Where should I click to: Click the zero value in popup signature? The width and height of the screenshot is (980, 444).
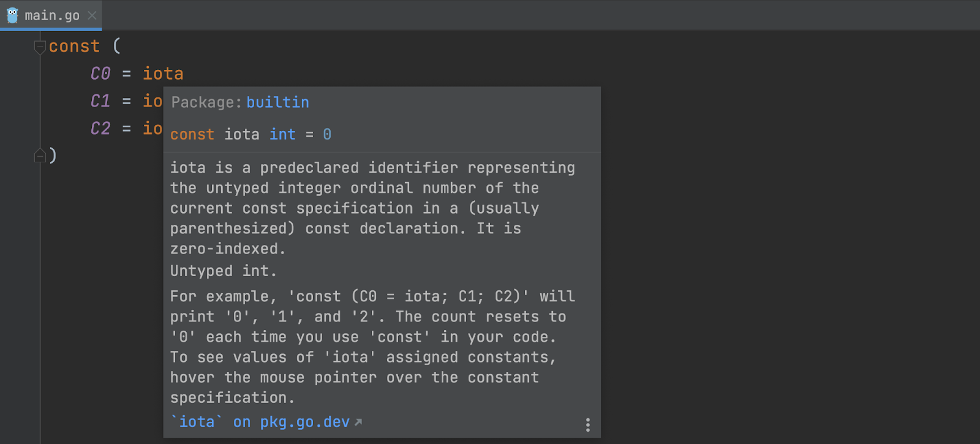pyautogui.click(x=327, y=134)
